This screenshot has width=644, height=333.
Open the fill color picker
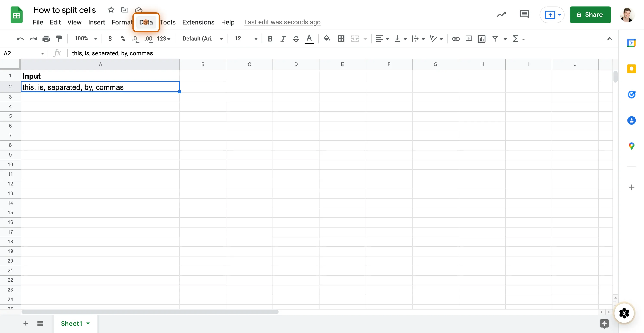tap(327, 39)
